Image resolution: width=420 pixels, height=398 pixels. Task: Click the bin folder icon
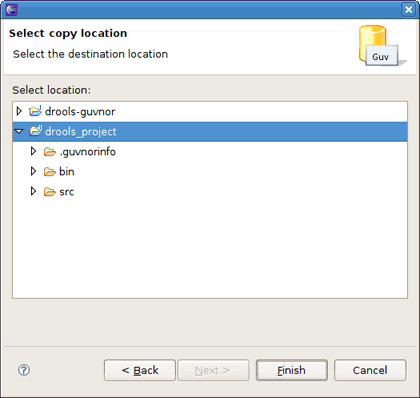point(50,172)
